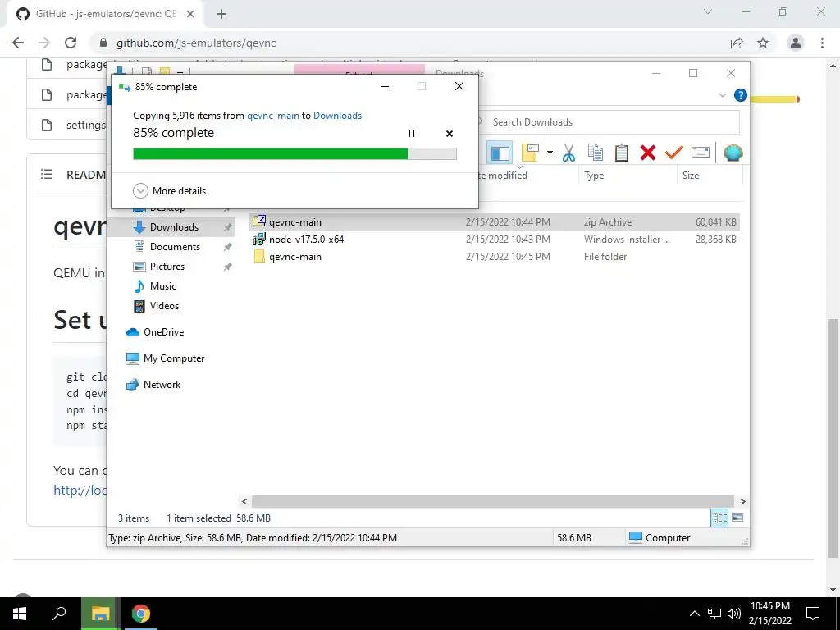840x630 pixels.
Task: Click the red X Delete icon
Action: 648,153
